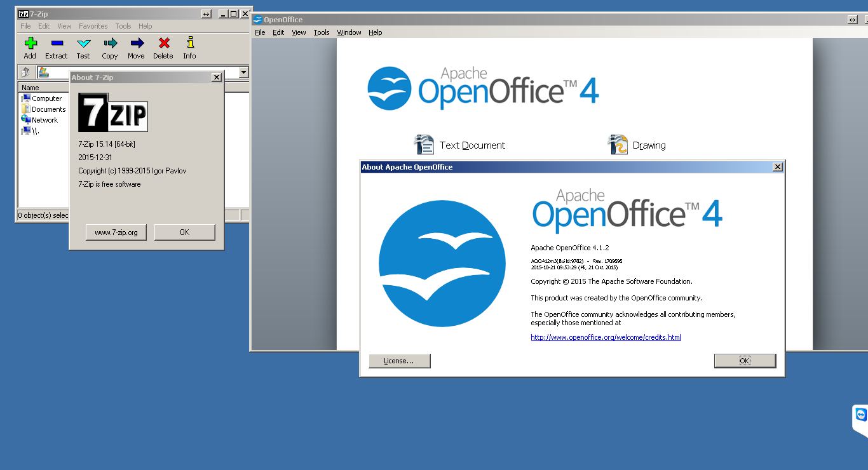Open the Tools menu in OpenOffice
868x470 pixels.
pyautogui.click(x=322, y=32)
